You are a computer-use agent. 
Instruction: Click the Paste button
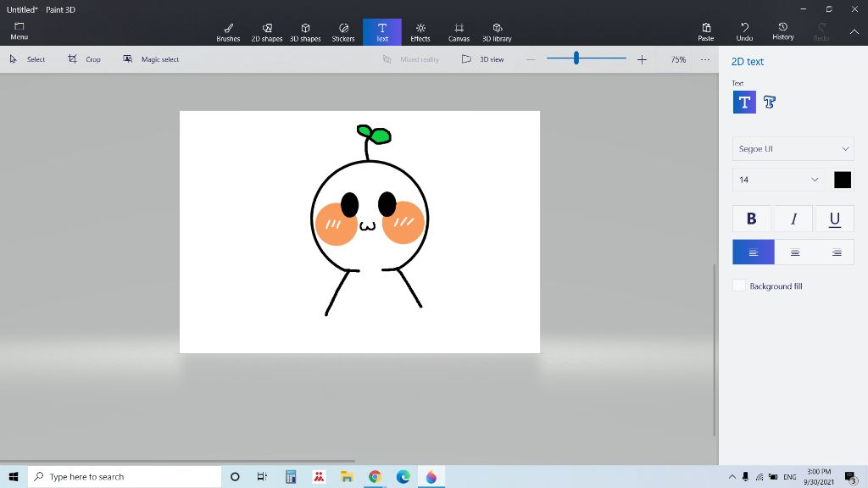tap(706, 32)
